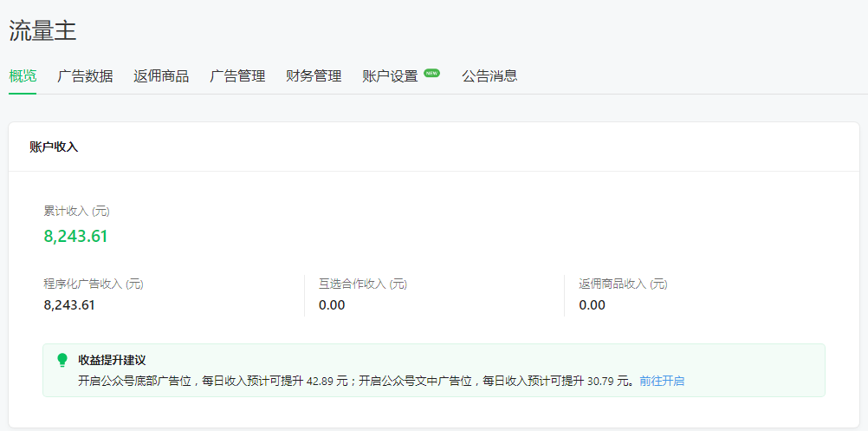The height and width of the screenshot is (431, 868).
Task: Click the black 8,243.61 programmatic ad value
Action: (69, 305)
